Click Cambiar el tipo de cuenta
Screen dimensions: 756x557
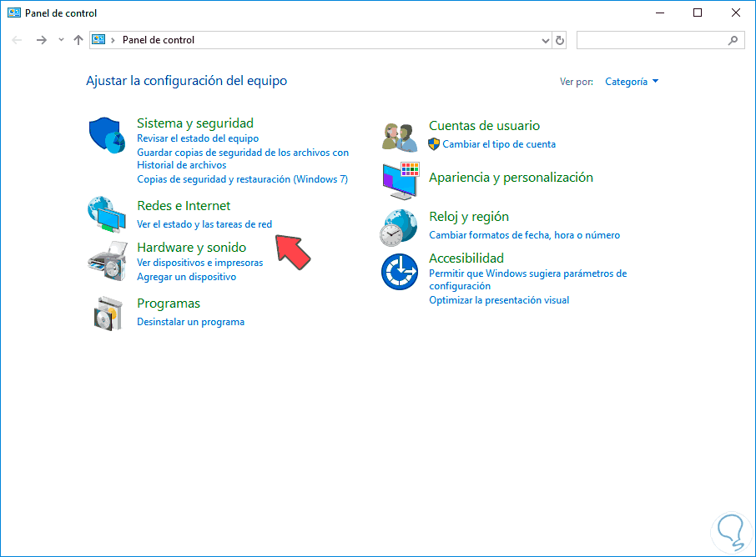[x=499, y=144]
